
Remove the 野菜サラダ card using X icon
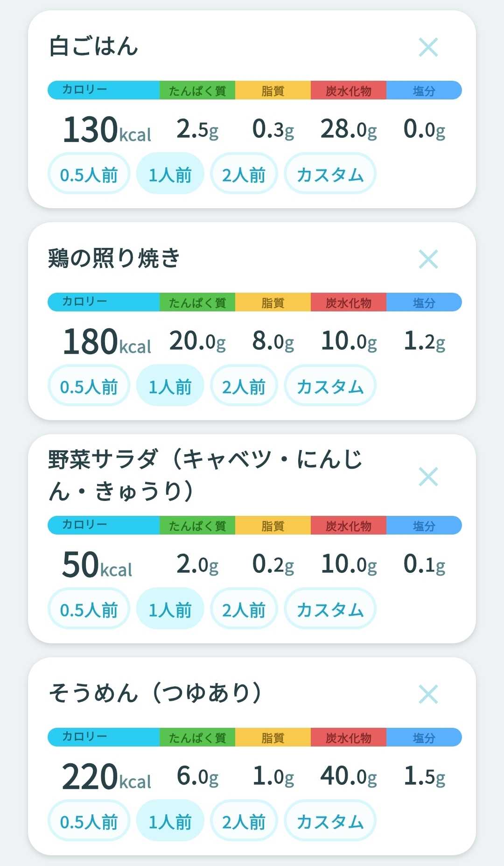click(x=428, y=477)
